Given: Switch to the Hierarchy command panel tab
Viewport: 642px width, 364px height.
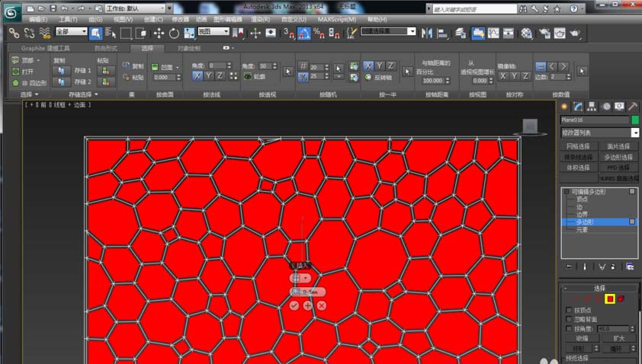Looking at the screenshot, I should 592,107.
